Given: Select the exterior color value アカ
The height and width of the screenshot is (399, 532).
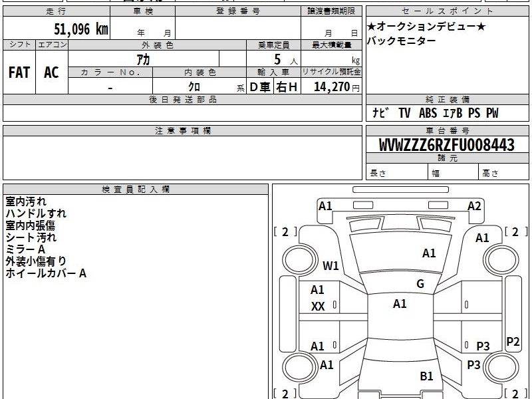Looking at the screenshot, I should (143, 60).
